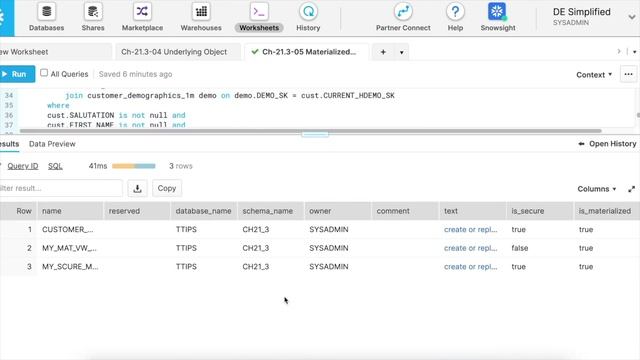Image resolution: width=640 pixels, height=360 pixels.
Task: Open the Warehouses page
Action: pos(201,17)
